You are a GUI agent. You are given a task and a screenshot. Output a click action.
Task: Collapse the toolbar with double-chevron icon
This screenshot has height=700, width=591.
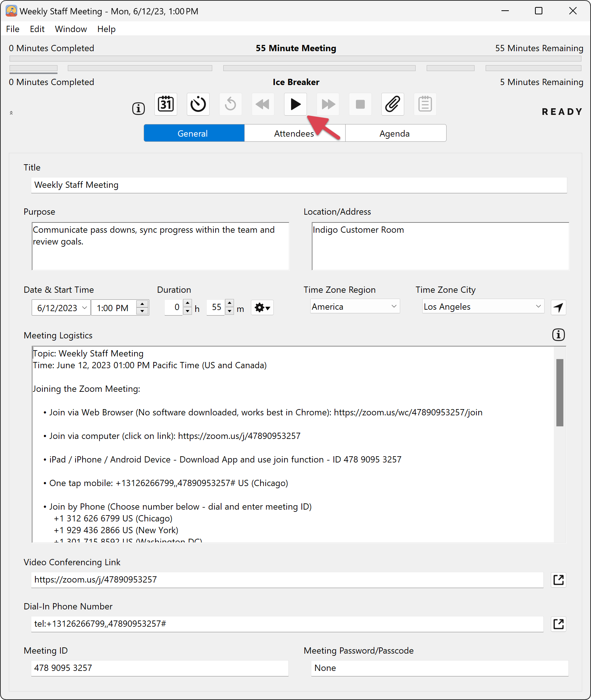pyautogui.click(x=11, y=113)
